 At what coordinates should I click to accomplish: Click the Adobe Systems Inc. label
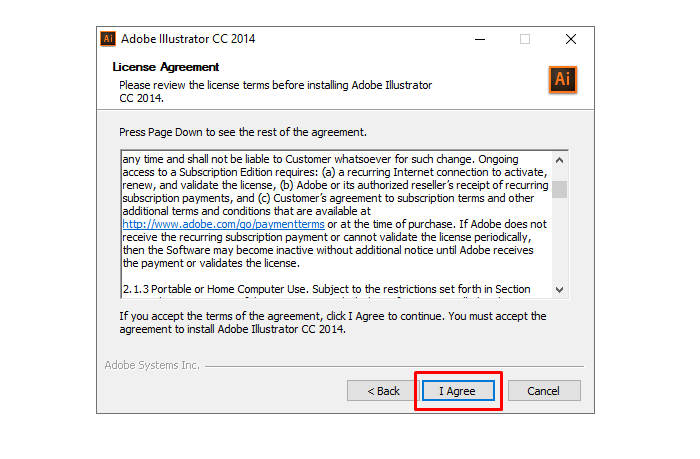click(x=152, y=365)
